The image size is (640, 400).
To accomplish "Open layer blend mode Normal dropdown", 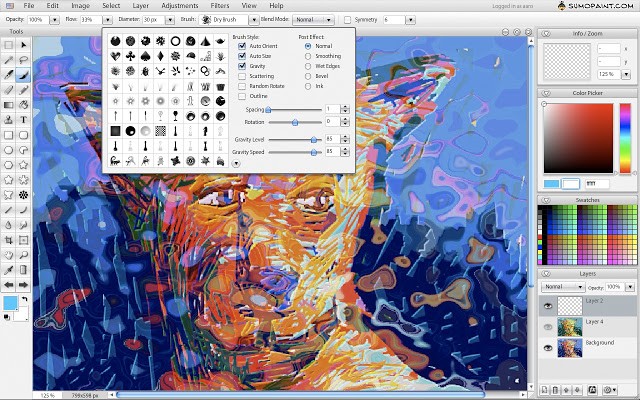I will pos(564,287).
